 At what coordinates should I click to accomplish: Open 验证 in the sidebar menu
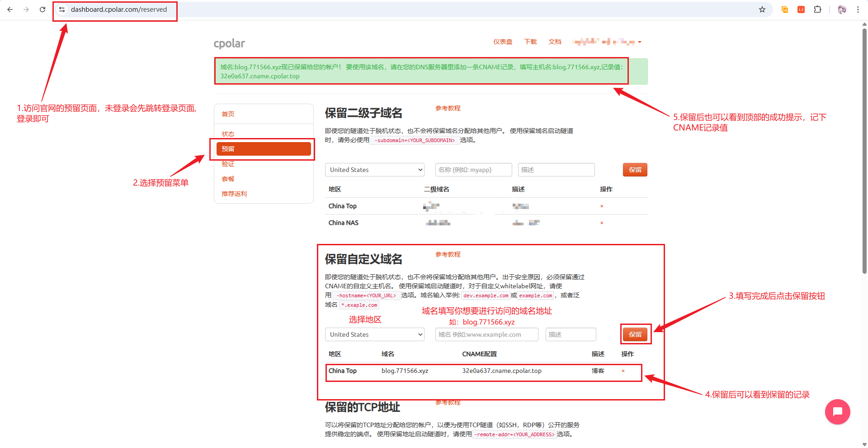coord(228,164)
